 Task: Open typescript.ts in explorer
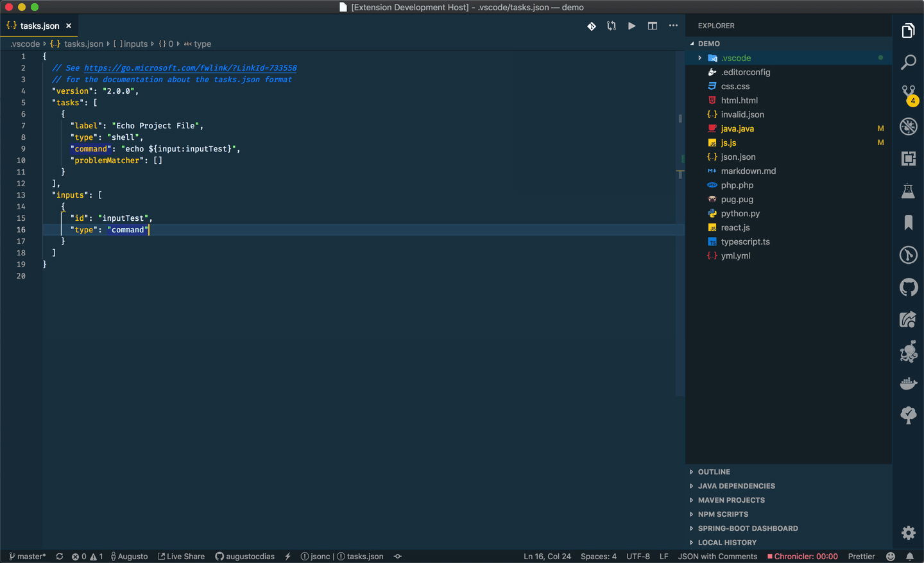pyautogui.click(x=789, y=241)
